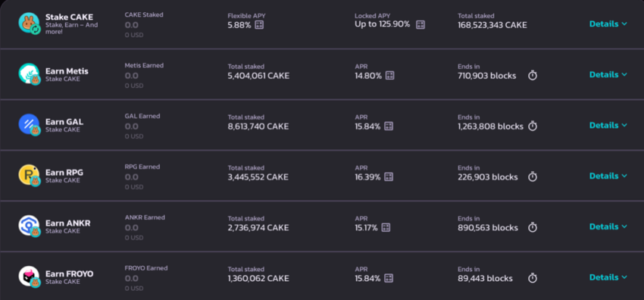Click the Earn FROYO token icon
644x300 pixels.
coord(29,277)
